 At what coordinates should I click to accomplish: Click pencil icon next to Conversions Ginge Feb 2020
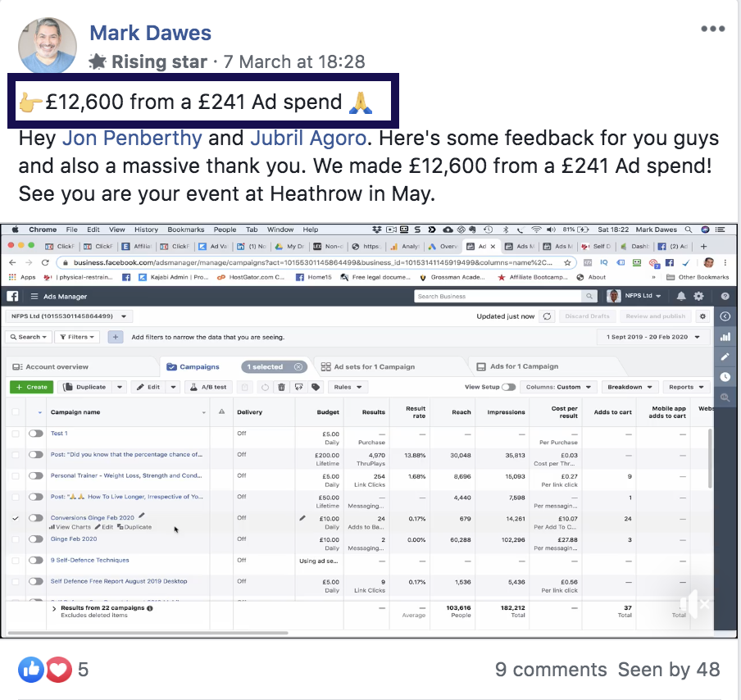click(141, 516)
